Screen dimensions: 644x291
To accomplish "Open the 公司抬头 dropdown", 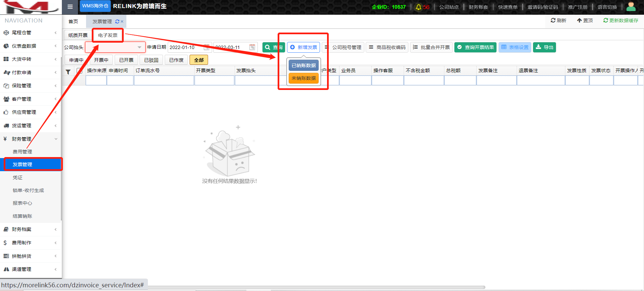I will (x=115, y=47).
